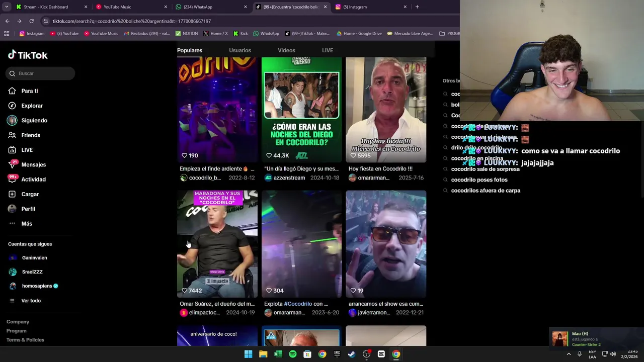
Task: Switch to YouTube Music browser tab
Action: pyautogui.click(x=131, y=7)
